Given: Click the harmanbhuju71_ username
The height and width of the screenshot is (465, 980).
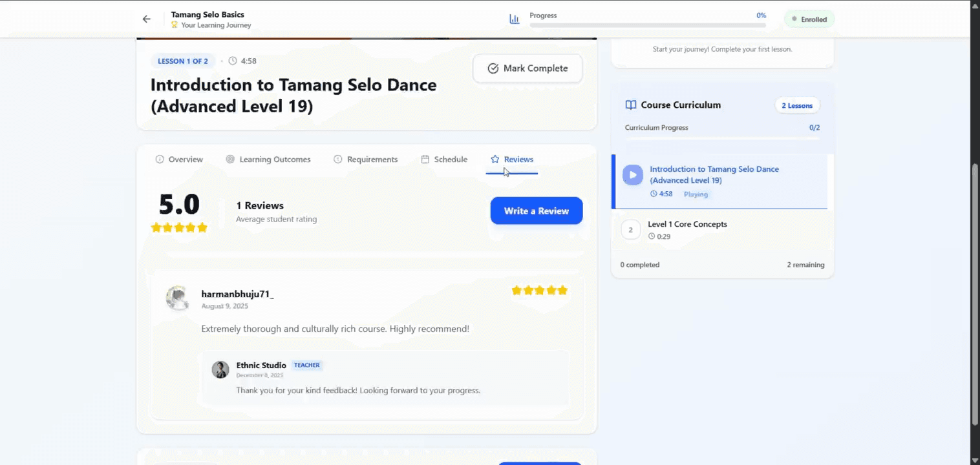Looking at the screenshot, I should pos(237,294).
